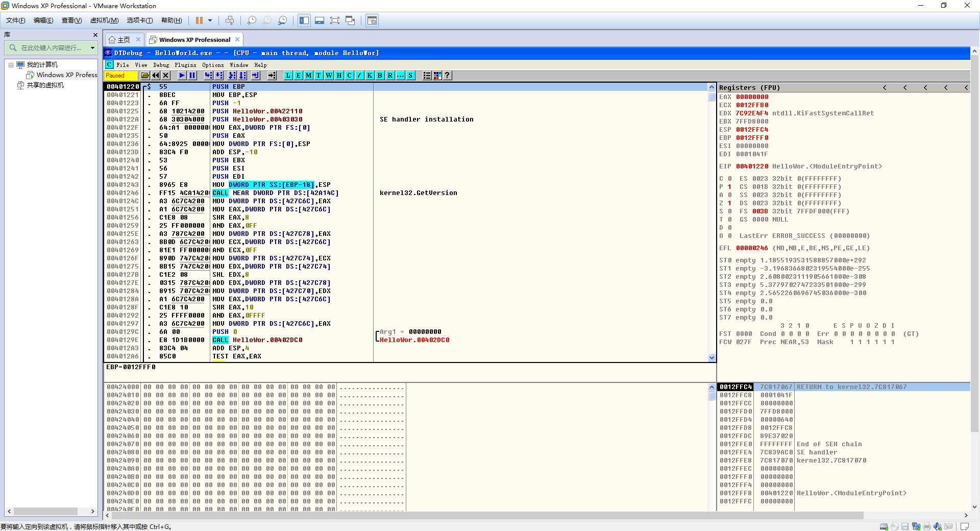The width and height of the screenshot is (980, 531).
Task: Click the Trace Into toolbar icon
Action: click(232, 76)
